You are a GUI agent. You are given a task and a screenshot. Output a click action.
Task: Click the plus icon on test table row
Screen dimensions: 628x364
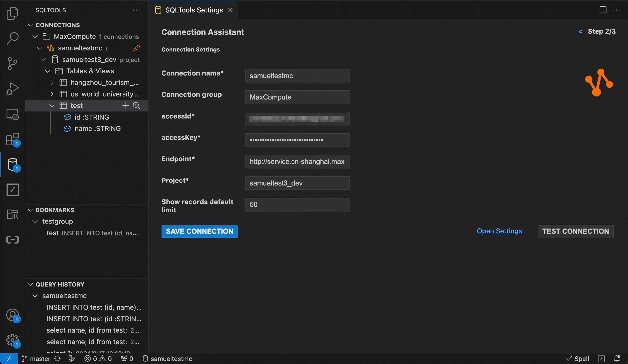coord(126,106)
